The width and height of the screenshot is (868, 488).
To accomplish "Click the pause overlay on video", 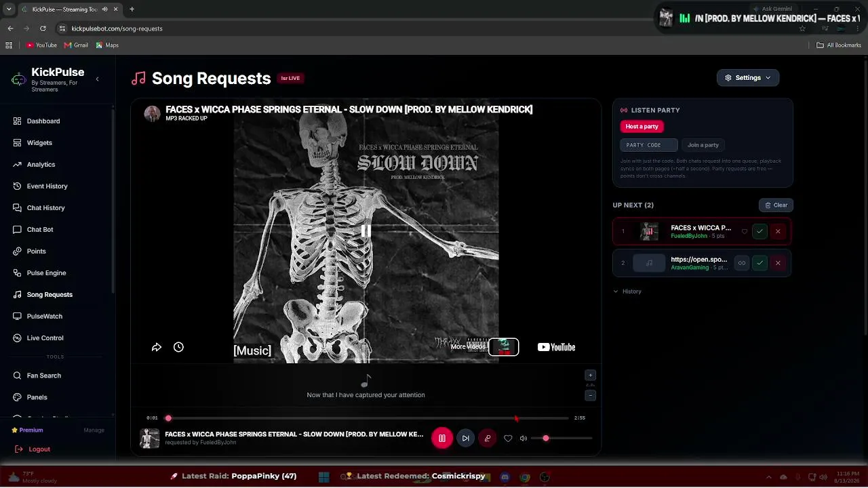I will click(366, 231).
